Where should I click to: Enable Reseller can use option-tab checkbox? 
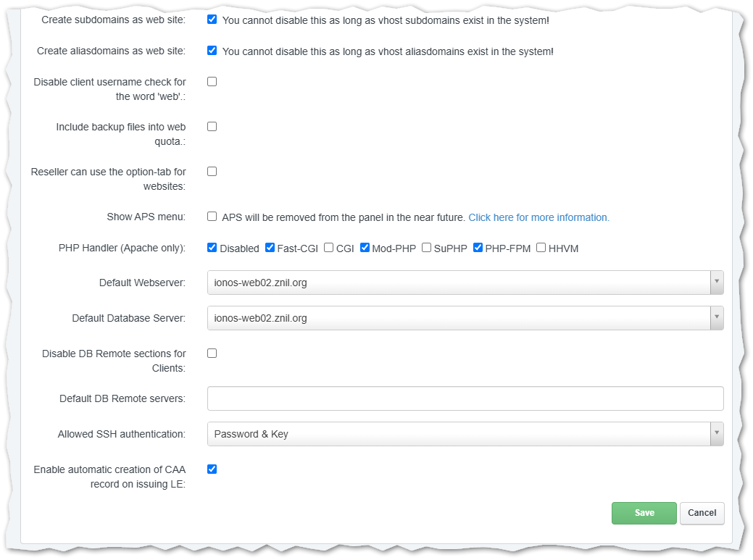click(x=212, y=171)
